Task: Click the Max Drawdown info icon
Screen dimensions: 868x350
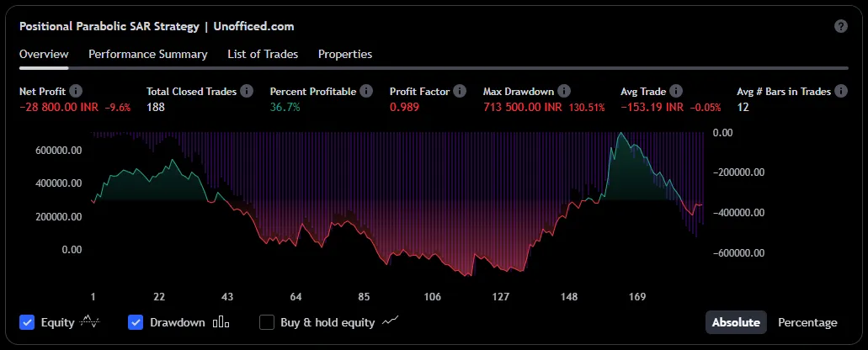Action: (x=564, y=91)
